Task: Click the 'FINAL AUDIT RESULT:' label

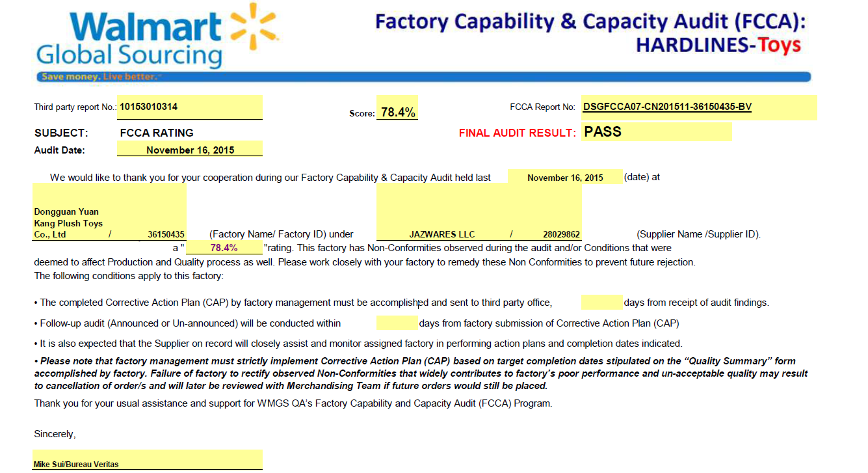Action: coord(518,133)
